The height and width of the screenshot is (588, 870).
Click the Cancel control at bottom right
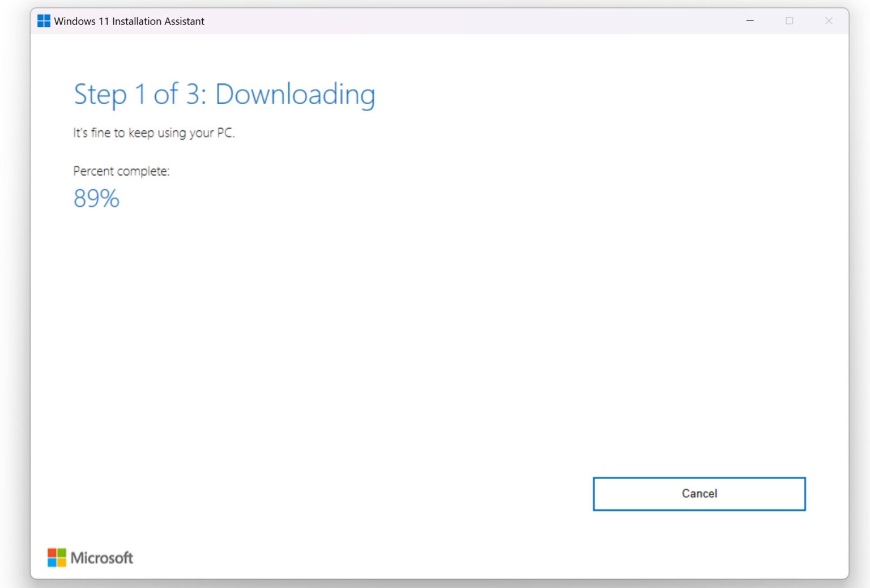[x=699, y=493]
